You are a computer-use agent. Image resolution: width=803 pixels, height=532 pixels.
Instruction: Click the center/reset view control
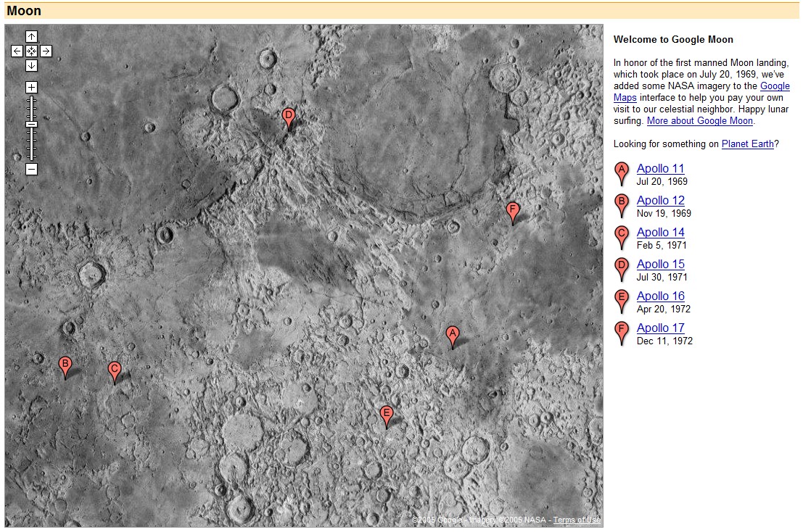click(x=30, y=50)
